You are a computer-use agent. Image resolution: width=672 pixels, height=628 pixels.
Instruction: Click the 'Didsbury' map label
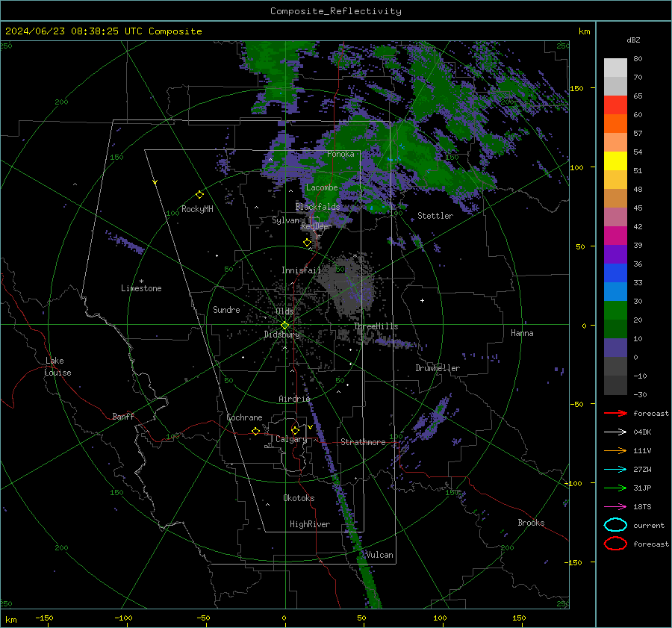281,335
